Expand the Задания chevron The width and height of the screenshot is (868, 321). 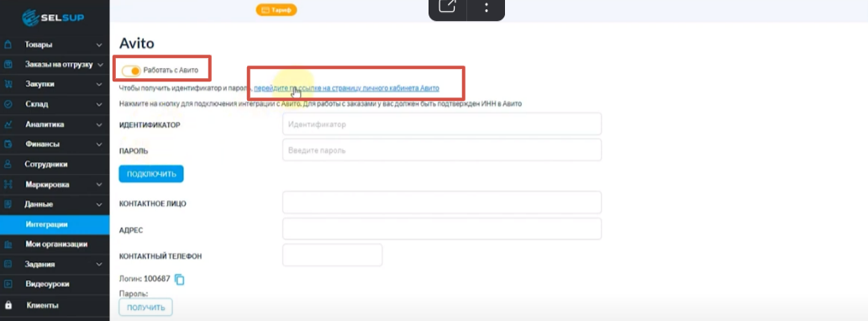pos(99,264)
